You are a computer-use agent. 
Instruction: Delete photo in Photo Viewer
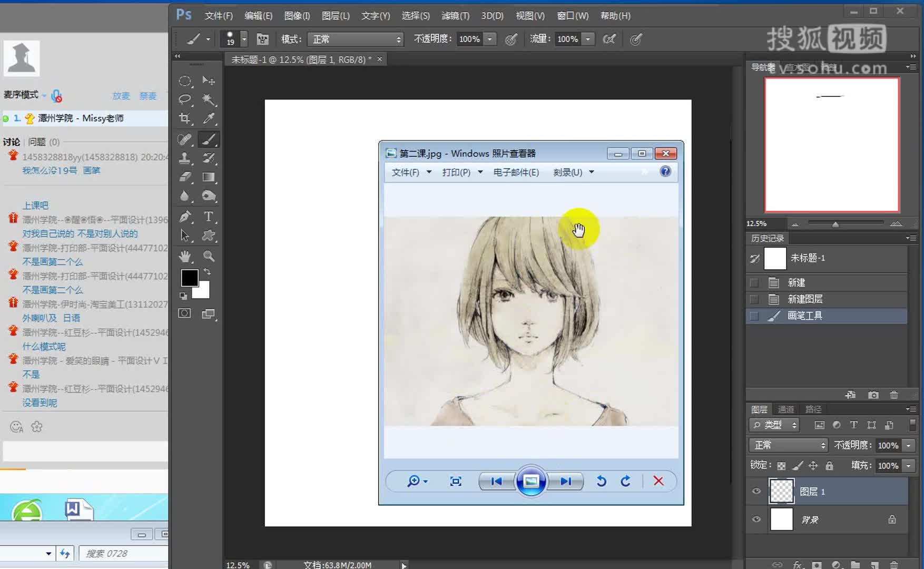click(658, 481)
